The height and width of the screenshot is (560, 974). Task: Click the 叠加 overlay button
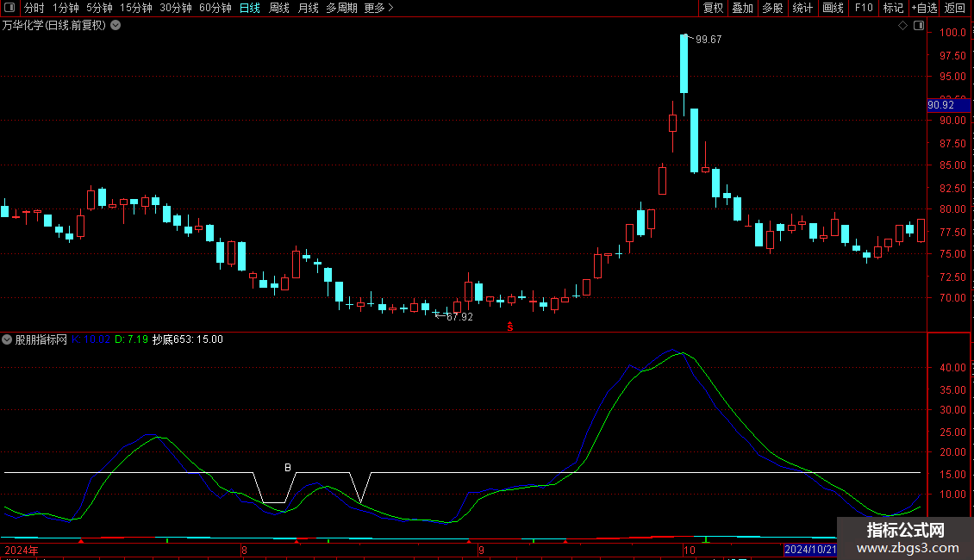coord(742,8)
